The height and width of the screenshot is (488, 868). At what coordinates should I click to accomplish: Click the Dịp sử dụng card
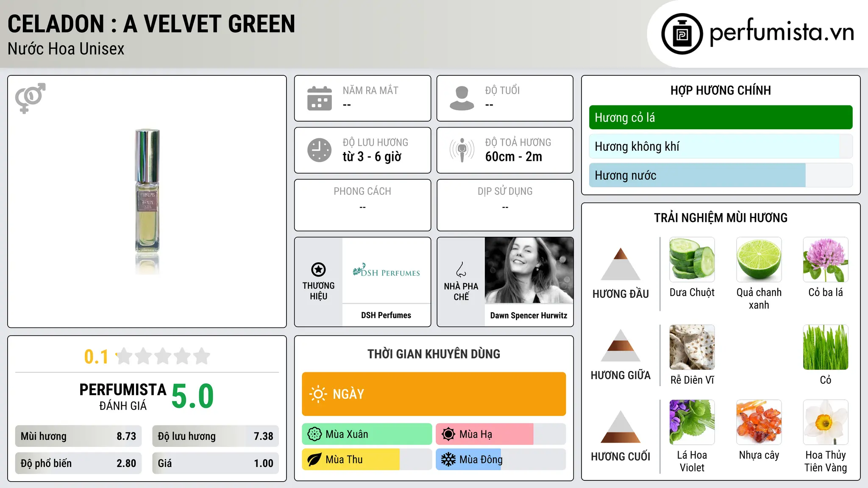(x=505, y=205)
